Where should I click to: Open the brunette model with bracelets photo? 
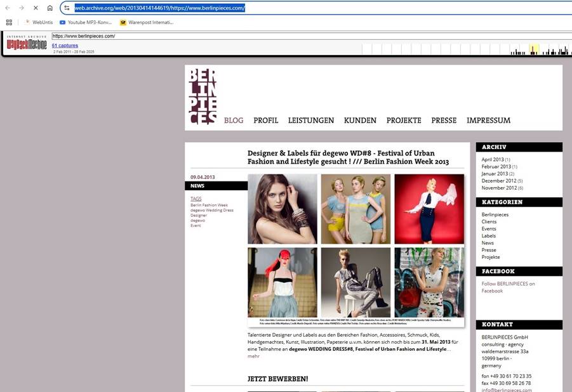(x=283, y=209)
